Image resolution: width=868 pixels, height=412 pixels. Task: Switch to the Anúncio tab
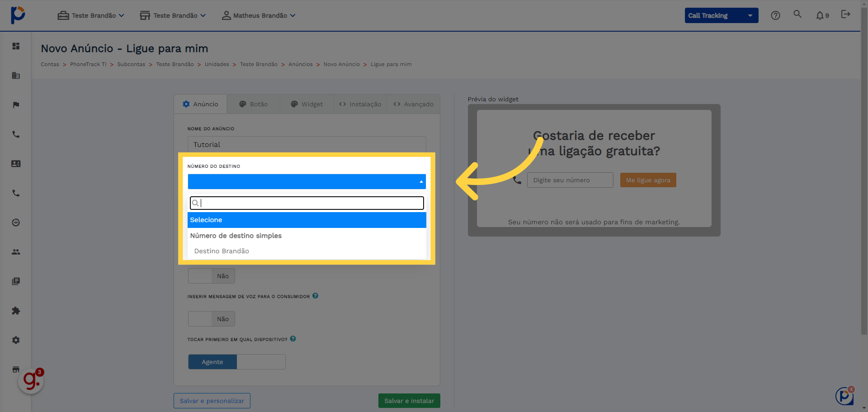tap(200, 104)
